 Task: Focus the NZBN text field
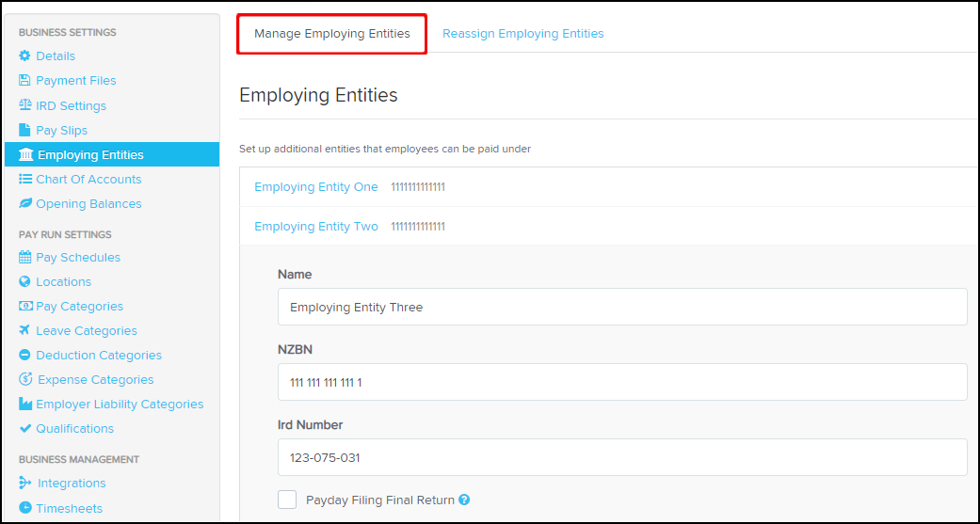click(622, 382)
